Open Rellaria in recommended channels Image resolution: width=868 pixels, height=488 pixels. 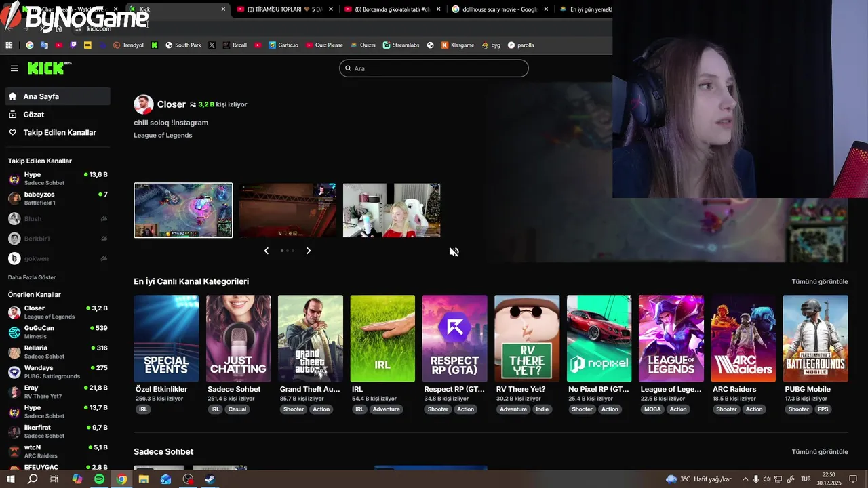click(x=58, y=352)
